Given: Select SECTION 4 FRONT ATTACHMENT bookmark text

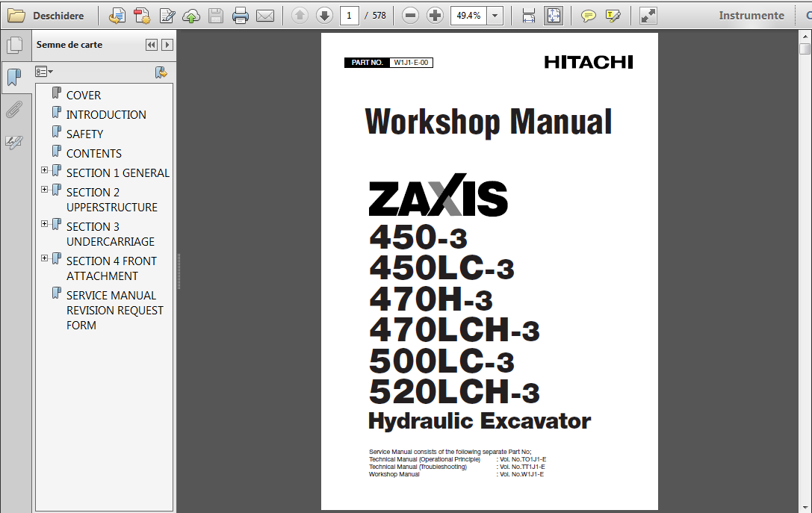Looking at the screenshot, I should coord(111,268).
